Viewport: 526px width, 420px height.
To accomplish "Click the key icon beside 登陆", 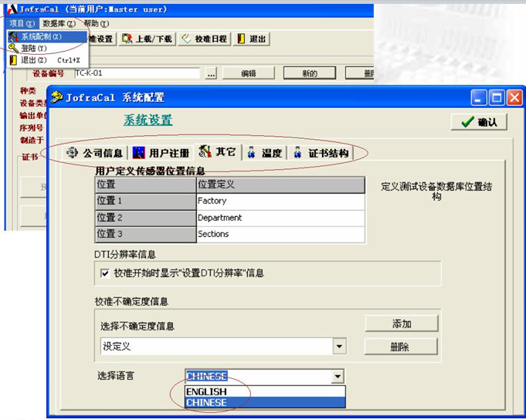I will (13, 49).
